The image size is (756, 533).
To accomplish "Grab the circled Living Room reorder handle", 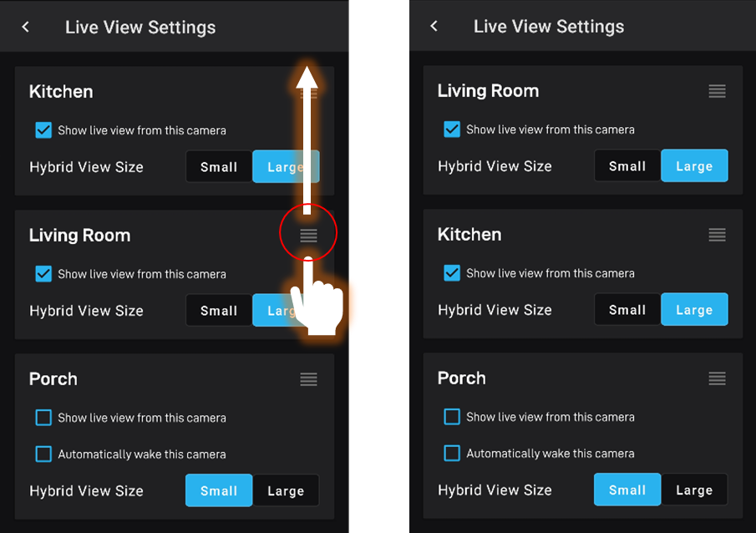I will (x=308, y=235).
